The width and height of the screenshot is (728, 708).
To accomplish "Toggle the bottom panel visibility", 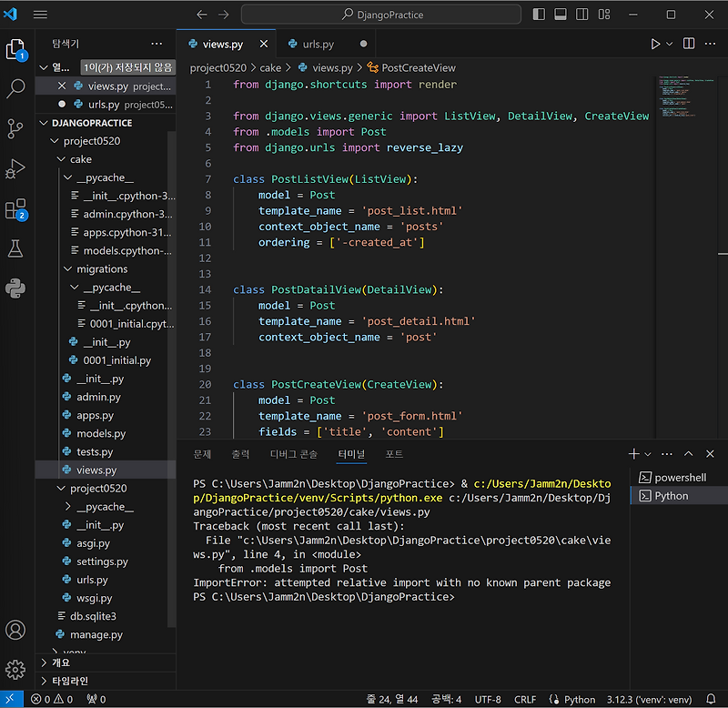I will click(x=561, y=15).
